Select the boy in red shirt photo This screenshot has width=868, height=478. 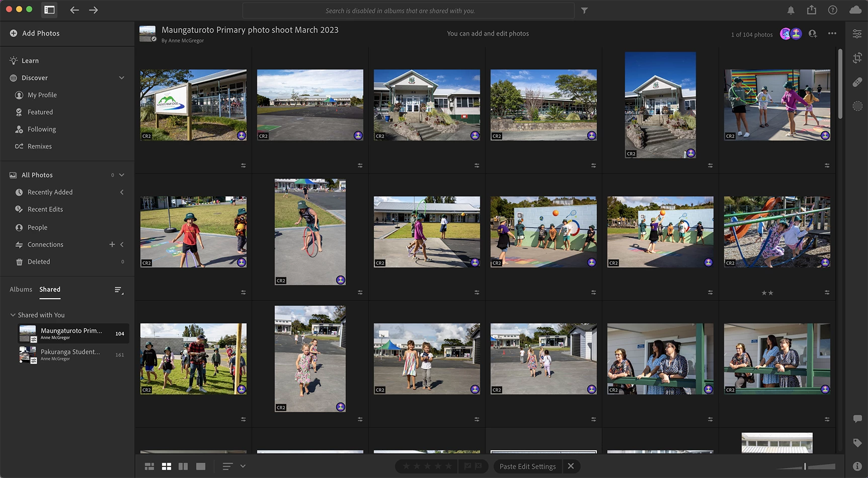193,232
